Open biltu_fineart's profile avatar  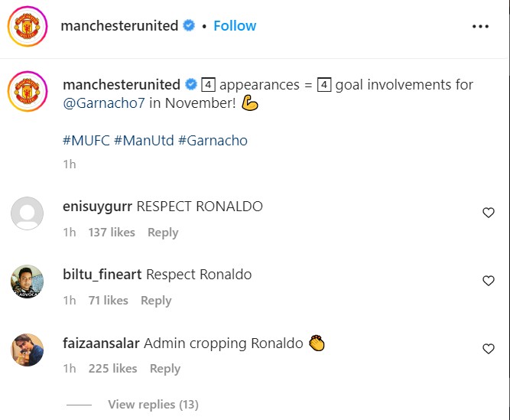pyautogui.click(x=27, y=282)
